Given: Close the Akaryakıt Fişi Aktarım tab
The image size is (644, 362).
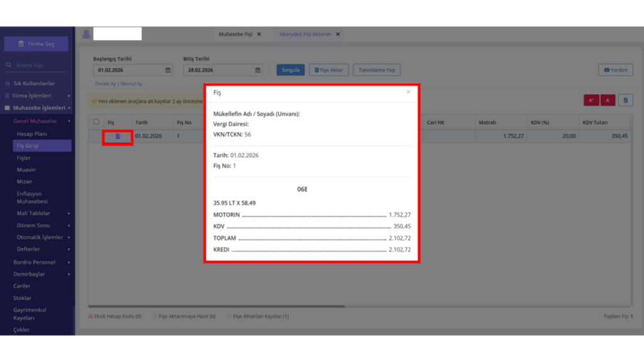Looking at the screenshot, I should [338, 34].
